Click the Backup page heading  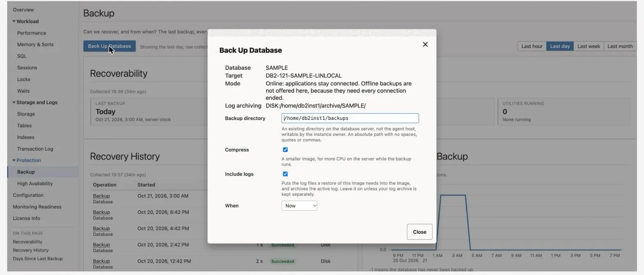click(99, 13)
